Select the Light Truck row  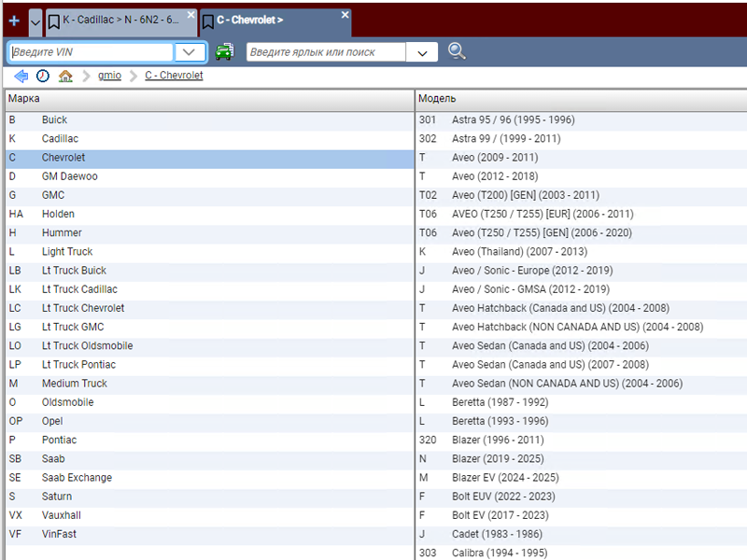[x=209, y=251]
